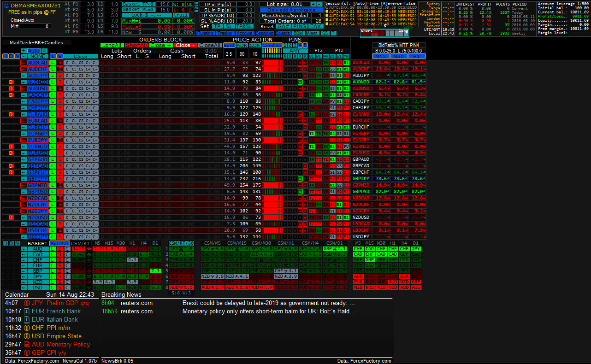Increase lot size with the plus button
Image resolution: width=591 pixels, height=364 pixels.
tap(313, 4)
